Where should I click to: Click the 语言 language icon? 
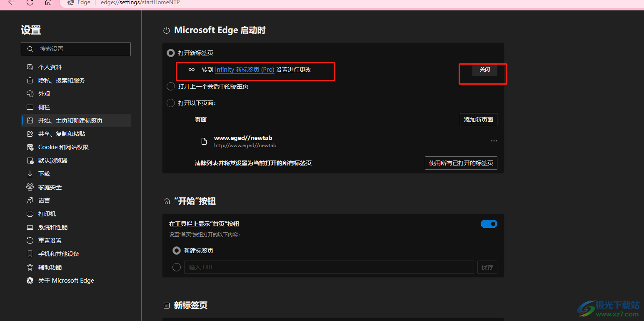[30, 201]
